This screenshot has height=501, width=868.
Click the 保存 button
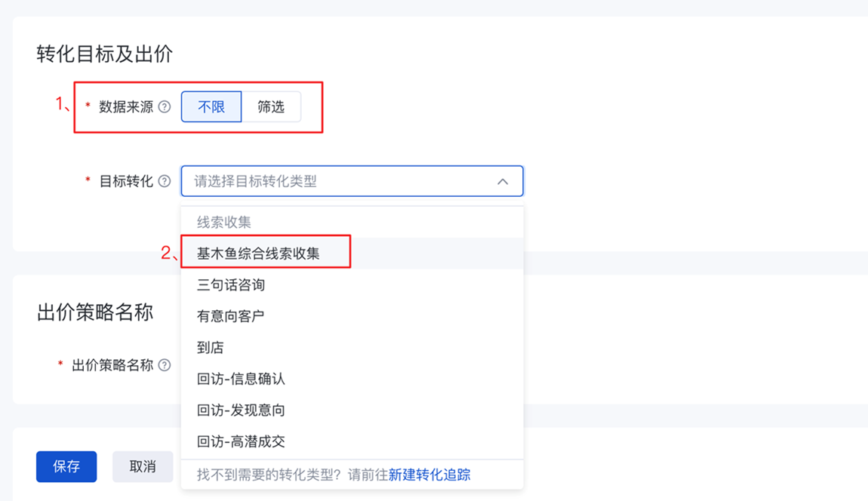(x=66, y=467)
